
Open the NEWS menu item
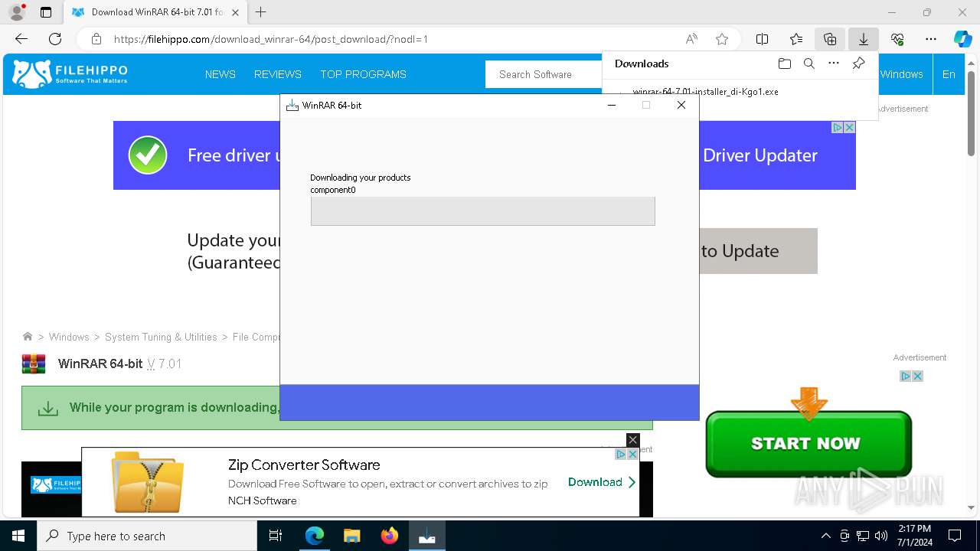[x=220, y=74]
